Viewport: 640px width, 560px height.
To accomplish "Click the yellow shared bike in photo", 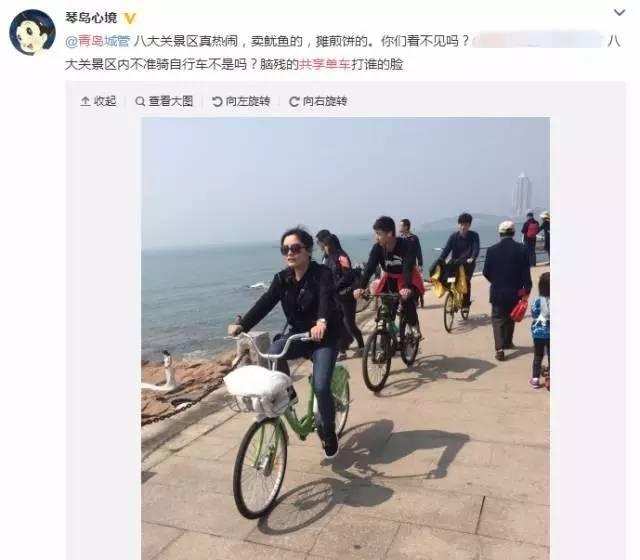I will (x=453, y=296).
